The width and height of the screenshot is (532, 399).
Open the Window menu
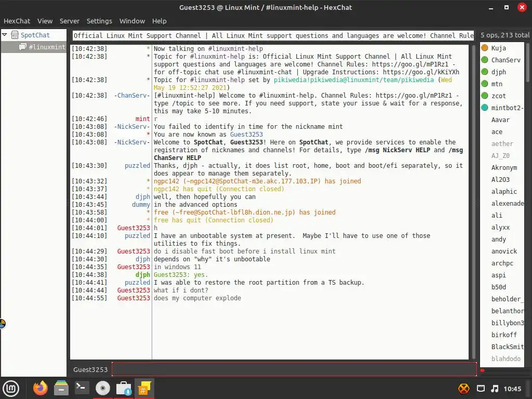click(132, 21)
